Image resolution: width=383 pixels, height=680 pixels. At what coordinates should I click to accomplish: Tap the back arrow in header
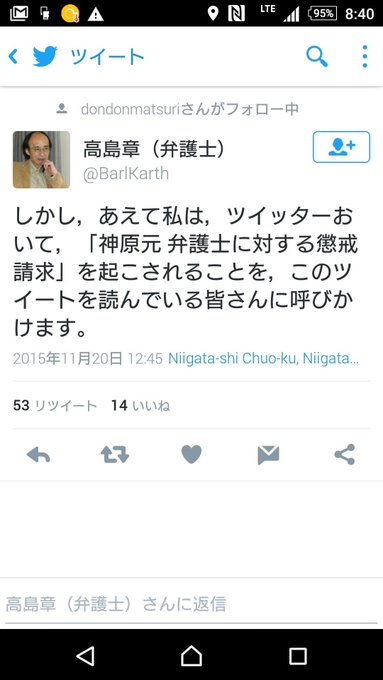point(13,56)
